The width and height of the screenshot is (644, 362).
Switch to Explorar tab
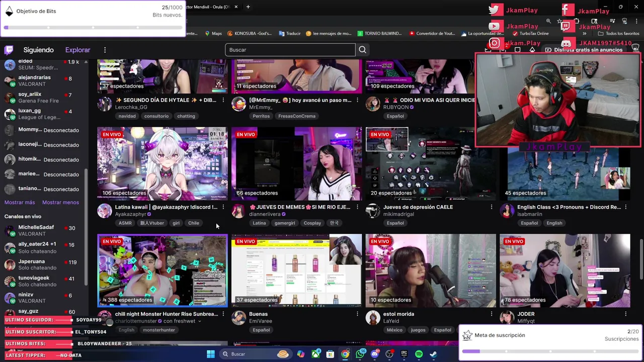[77, 50]
